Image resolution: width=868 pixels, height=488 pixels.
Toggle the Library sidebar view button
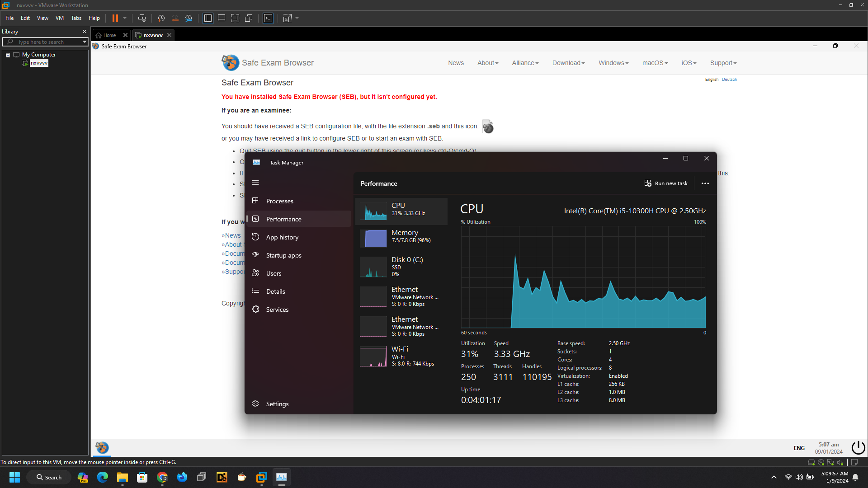point(208,18)
